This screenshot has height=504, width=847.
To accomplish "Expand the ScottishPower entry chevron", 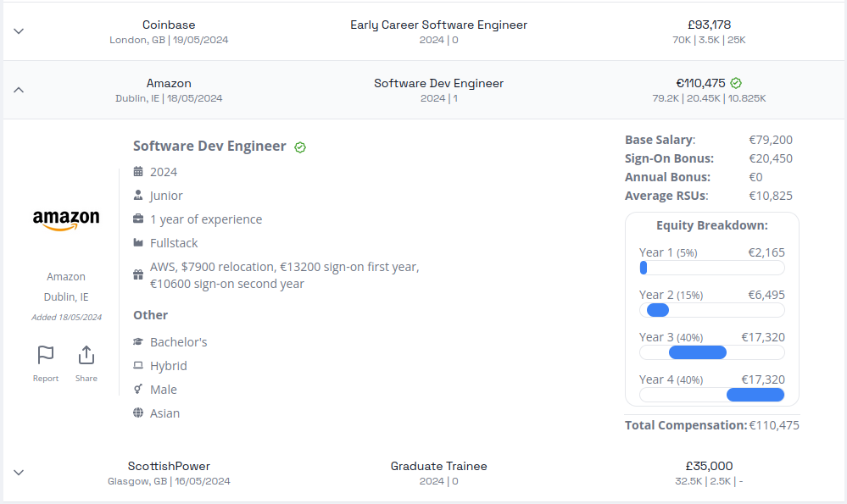I will [x=19, y=473].
